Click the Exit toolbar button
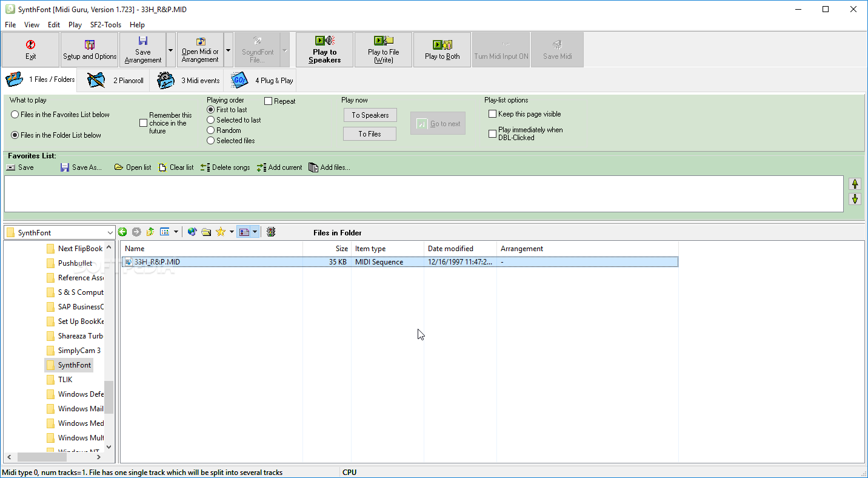The height and width of the screenshot is (478, 868). [x=31, y=50]
